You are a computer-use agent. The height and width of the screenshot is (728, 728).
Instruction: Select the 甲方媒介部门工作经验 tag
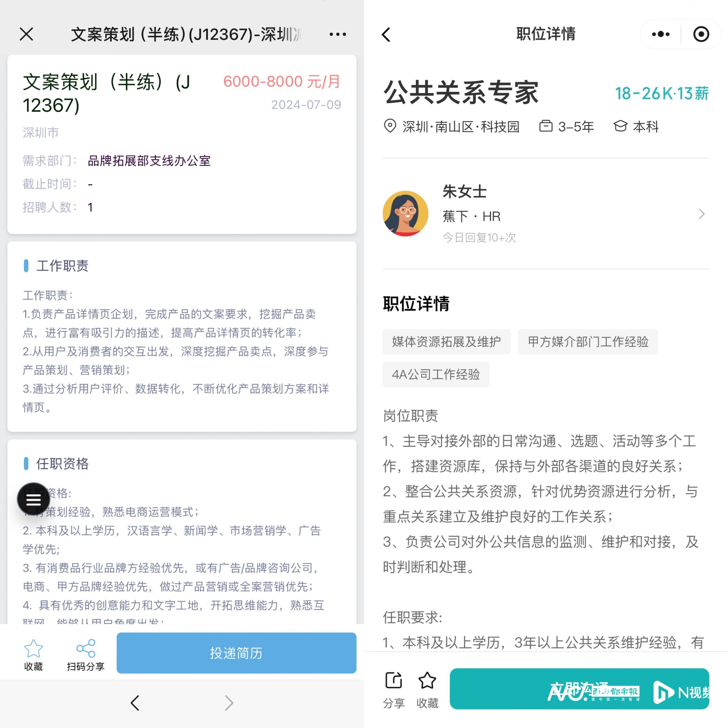[587, 341]
